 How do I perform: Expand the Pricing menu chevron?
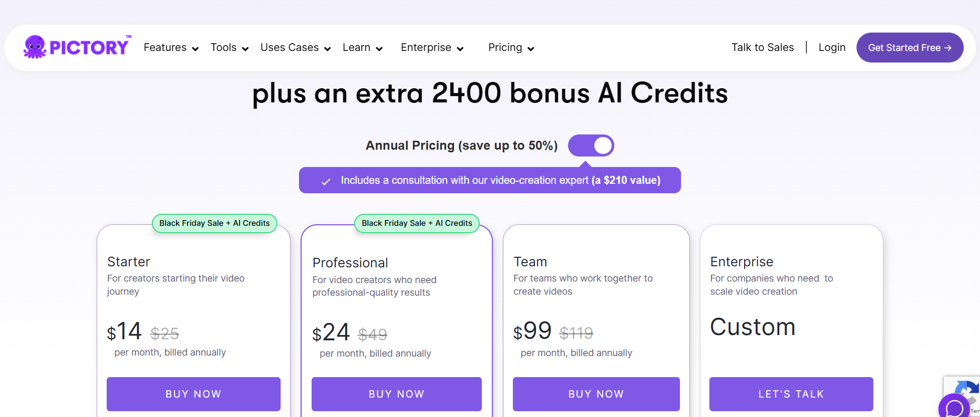coord(531,49)
